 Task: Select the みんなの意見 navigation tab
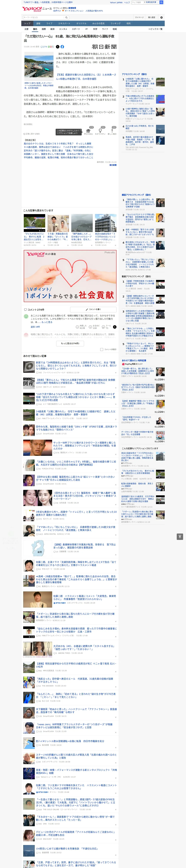tap(99, 24)
